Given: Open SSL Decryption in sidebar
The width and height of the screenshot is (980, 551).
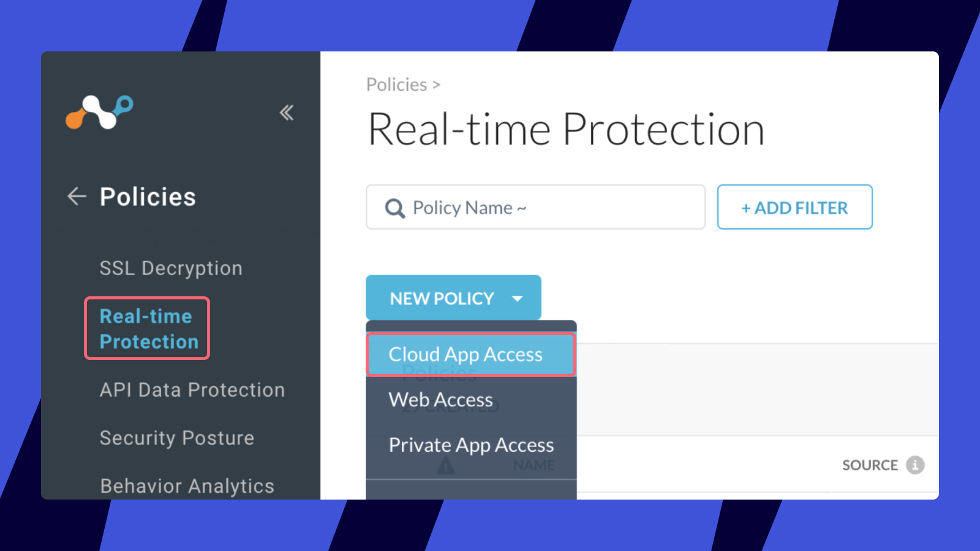Looking at the screenshot, I should coord(171,268).
